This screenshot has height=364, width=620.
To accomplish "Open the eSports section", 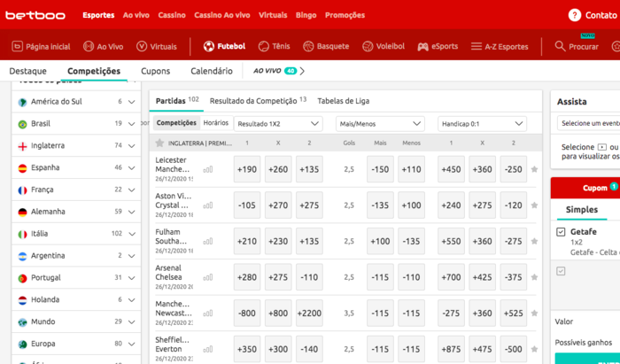I will point(423,46).
